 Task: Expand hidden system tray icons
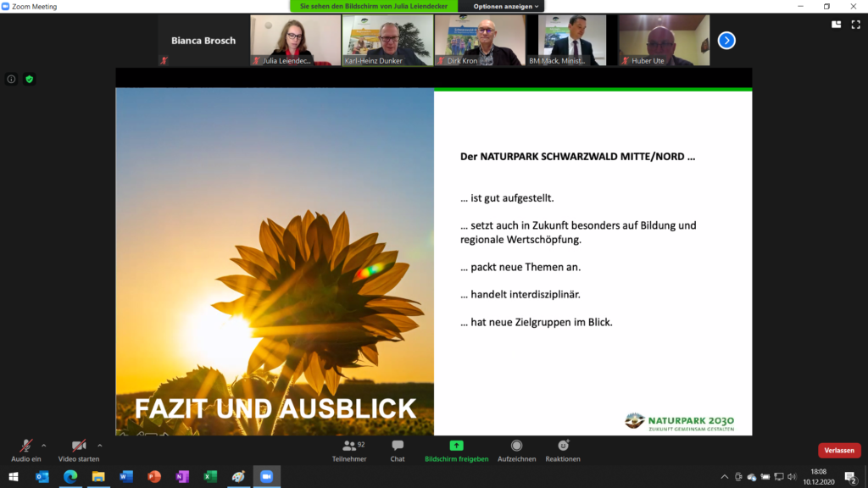click(x=726, y=477)
